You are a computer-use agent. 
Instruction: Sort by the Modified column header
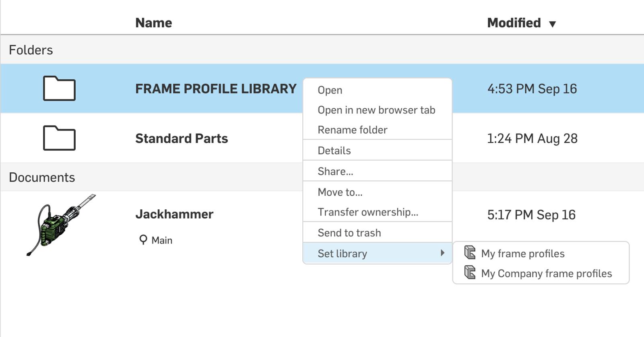point(514,23)
